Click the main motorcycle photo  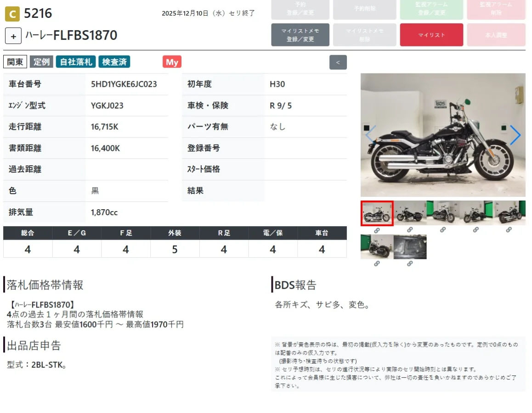click(x=443, y=135)
